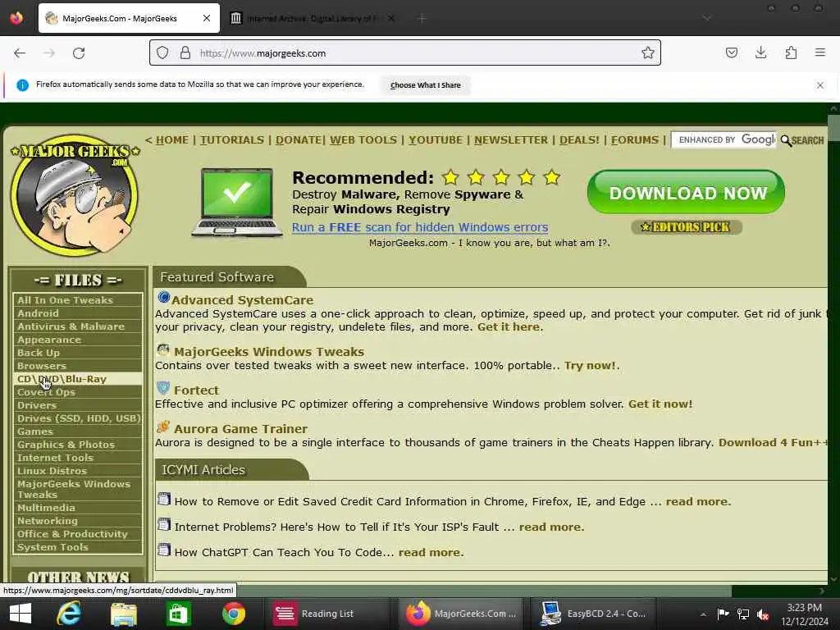Screen dimensions: 840x630
Task: Open the Windows Start button
Action: (21, 614)
